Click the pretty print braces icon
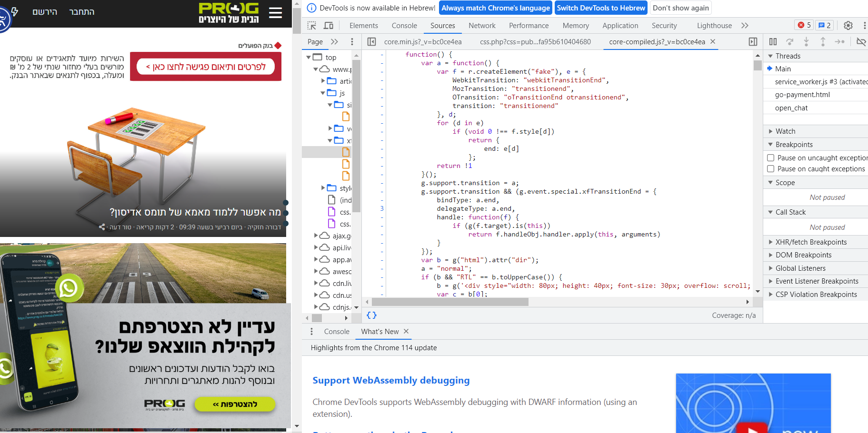This screenshot has height=433, width=868. pos(371,315)
